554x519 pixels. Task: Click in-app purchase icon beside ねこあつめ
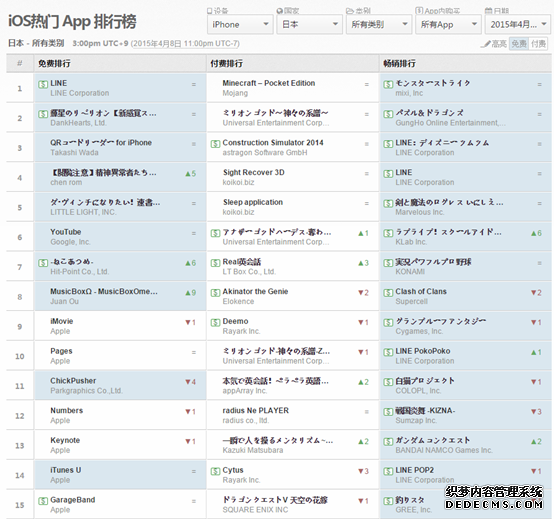43,263
